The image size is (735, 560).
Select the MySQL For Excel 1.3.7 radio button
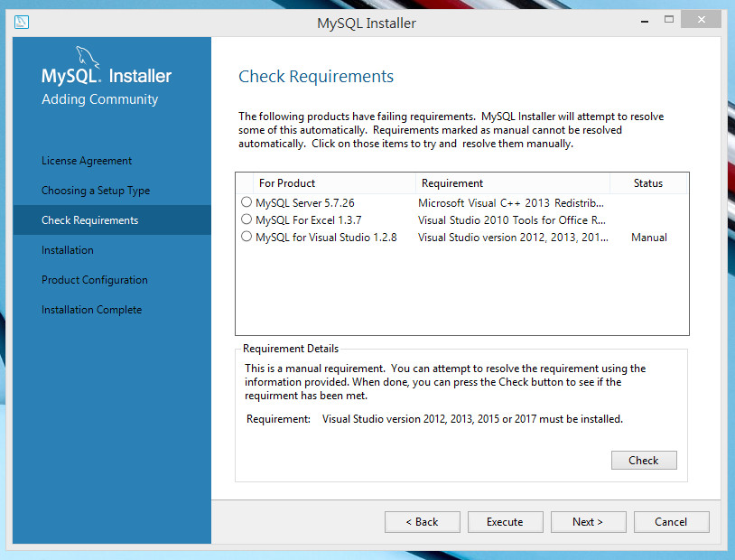[247, 219]
